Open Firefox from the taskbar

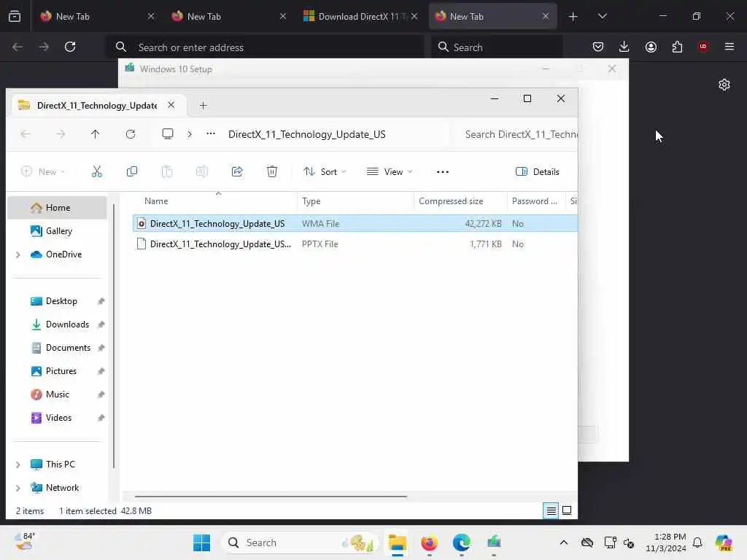[429, 542]
